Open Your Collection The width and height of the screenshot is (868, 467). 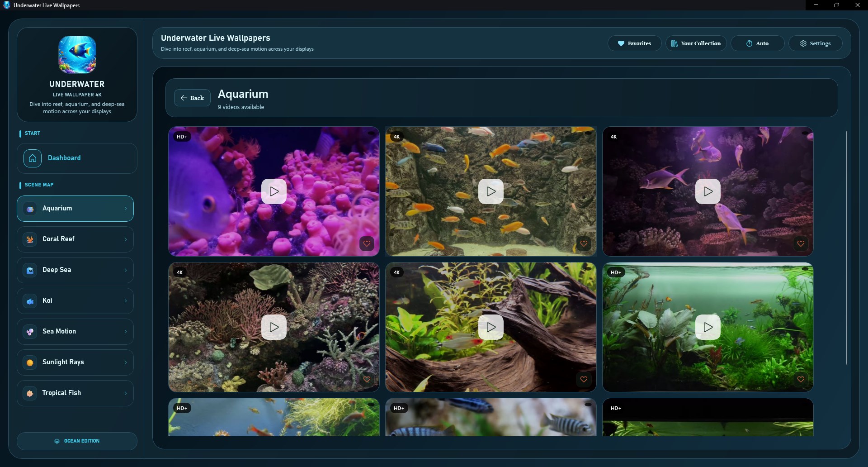696,43
